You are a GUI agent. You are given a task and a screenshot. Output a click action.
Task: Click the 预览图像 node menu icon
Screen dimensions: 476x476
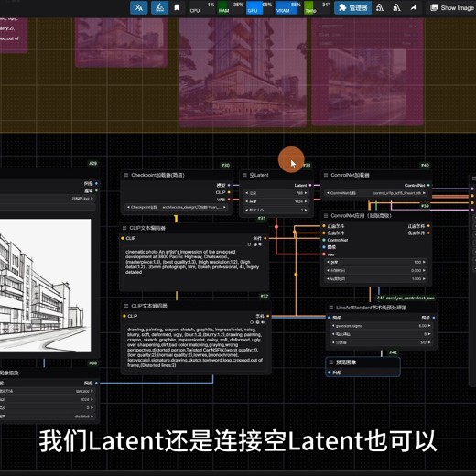click(x=331, y=362)
